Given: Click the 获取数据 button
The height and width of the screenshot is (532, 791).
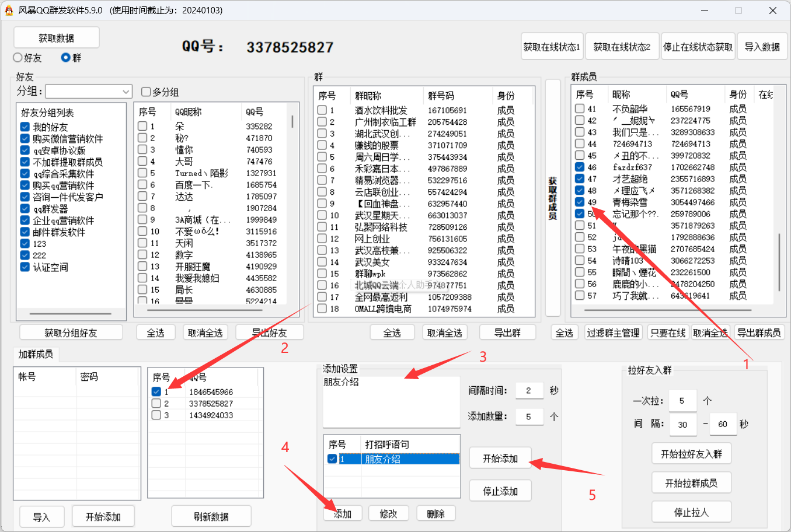Looking at the screenshot, I should click(x=57, y=38).
